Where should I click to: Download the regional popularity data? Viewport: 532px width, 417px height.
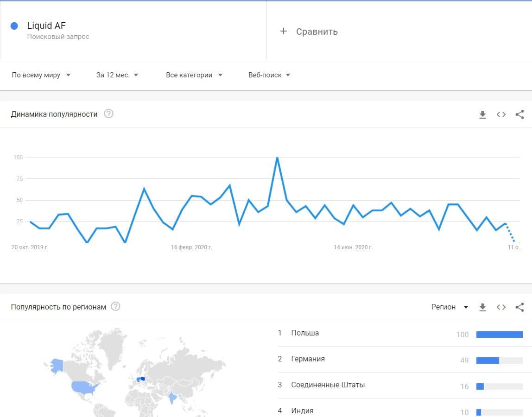tap(482, 307)
